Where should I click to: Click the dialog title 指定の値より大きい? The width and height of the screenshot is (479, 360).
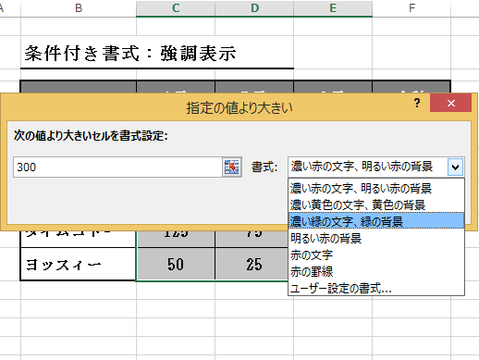239,108
